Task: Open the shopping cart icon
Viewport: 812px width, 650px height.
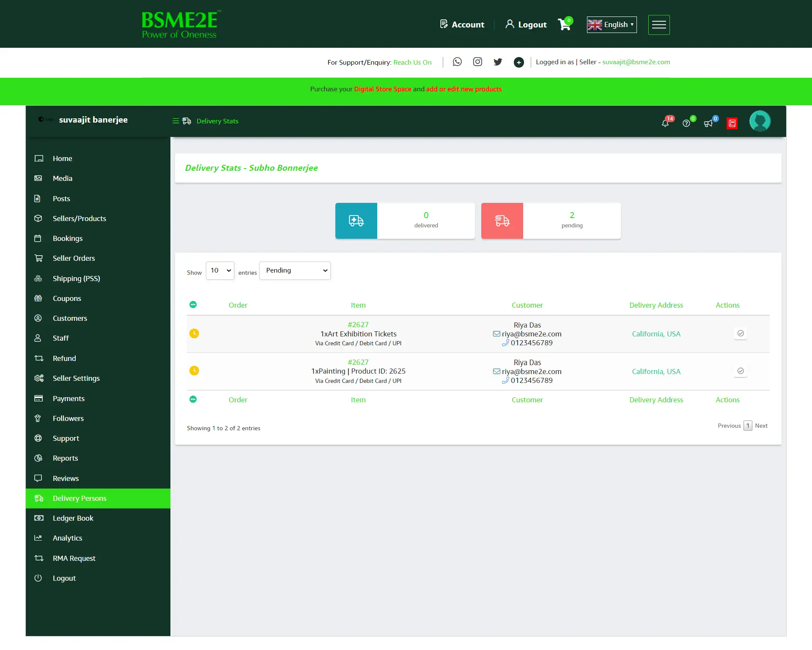Action: click(565, 25)
